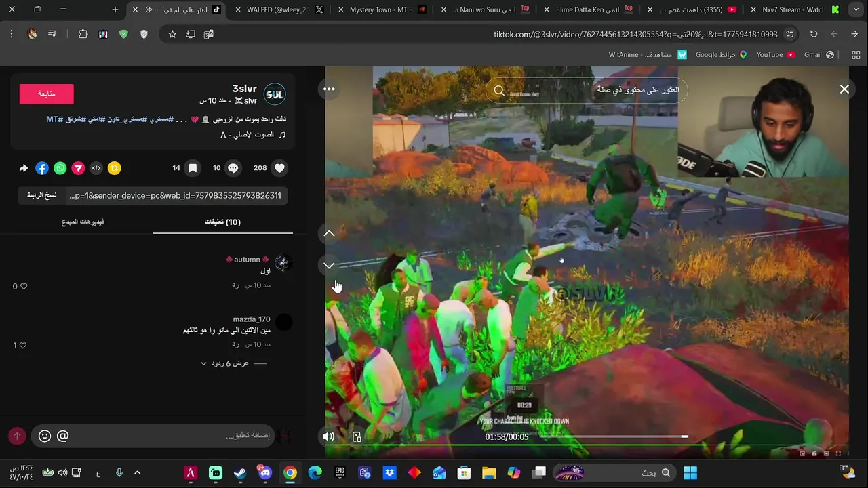This screenshot has width=868, height=488.
Task: Click the taskbar search box
Action: pos(615,472)
